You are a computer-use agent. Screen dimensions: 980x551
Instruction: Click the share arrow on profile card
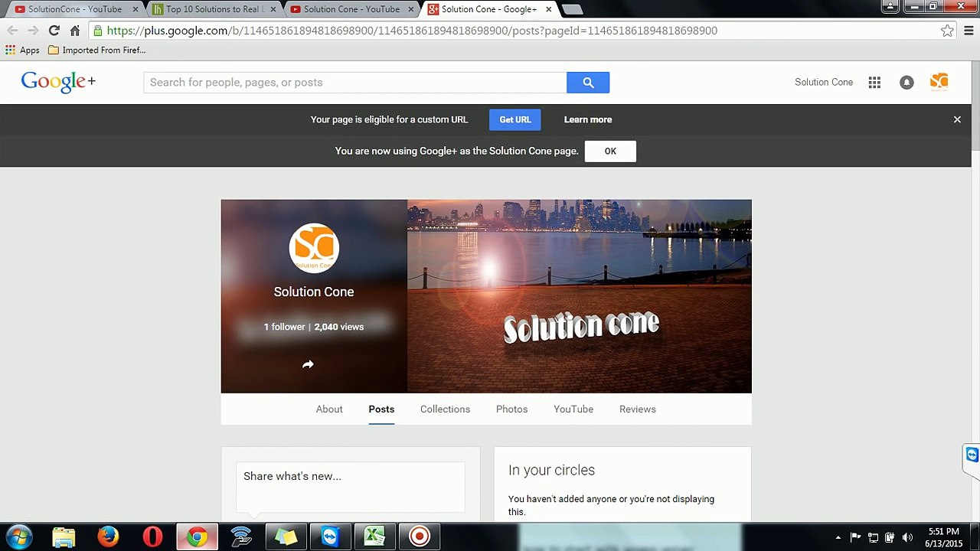[308, 364]
